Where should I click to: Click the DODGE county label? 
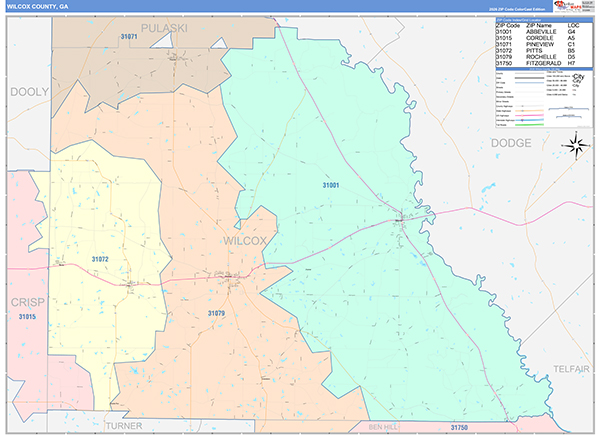pyautogui.click(x=511, y=143)
